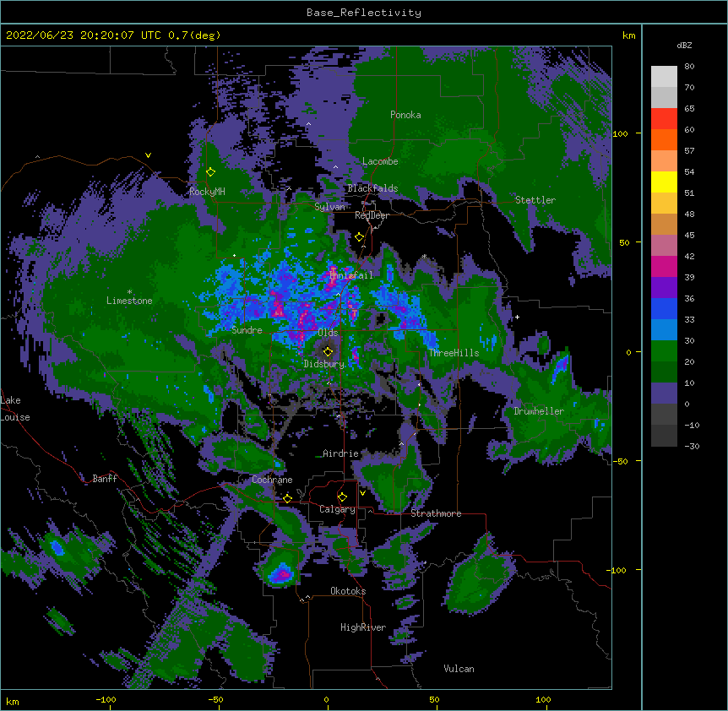The height and width of the screenshot is (711, 728).
Task: Select the magenta 39-42 dBZ legend swatch
Action: click(x=664, y=267)
